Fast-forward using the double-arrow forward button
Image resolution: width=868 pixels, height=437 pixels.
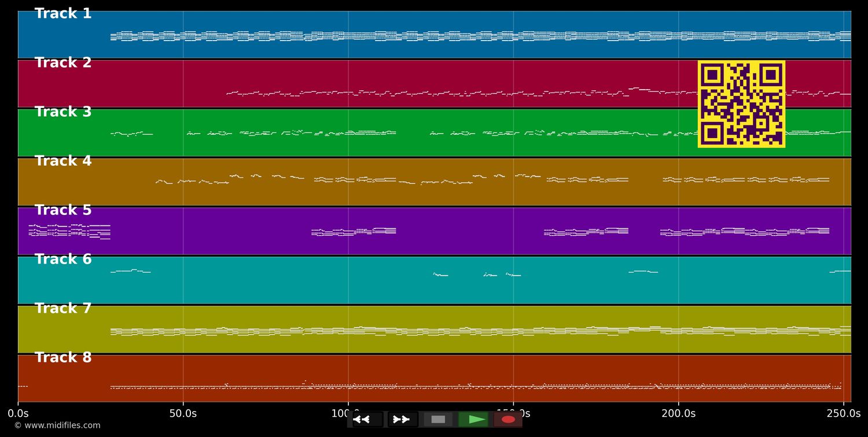coord(402,420)
